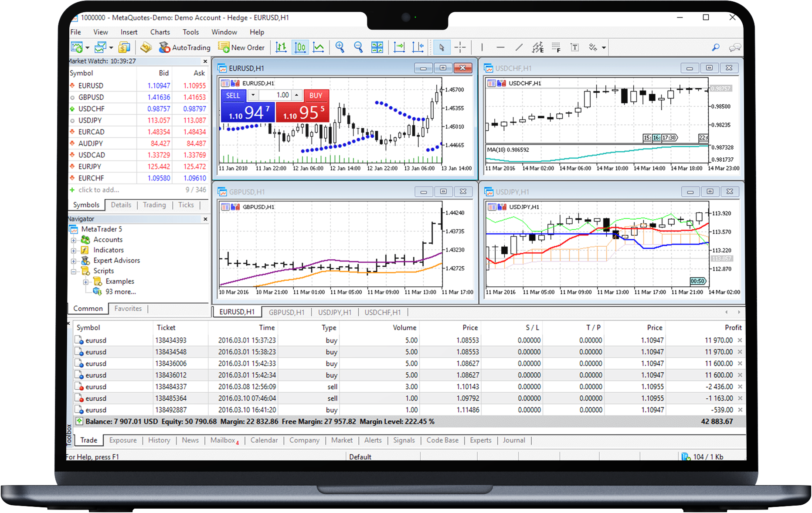Add a text label with the toolbar tool
Image resolution: width=812 pixels, height=513 pixels.
click(574, 47)
